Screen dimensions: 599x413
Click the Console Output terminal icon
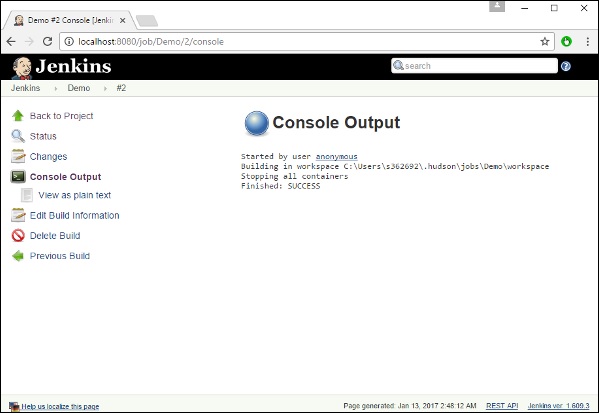click(x=18, y=177)
